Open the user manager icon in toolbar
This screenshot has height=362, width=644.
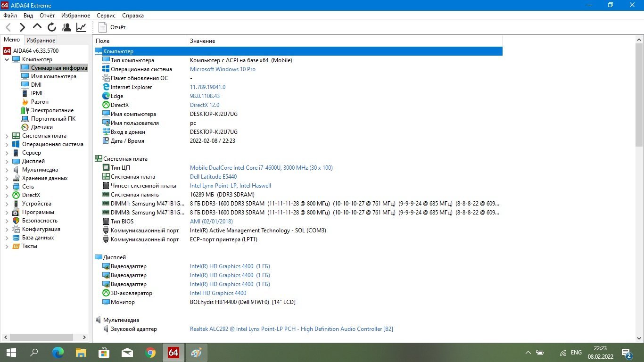click(66, 27)
